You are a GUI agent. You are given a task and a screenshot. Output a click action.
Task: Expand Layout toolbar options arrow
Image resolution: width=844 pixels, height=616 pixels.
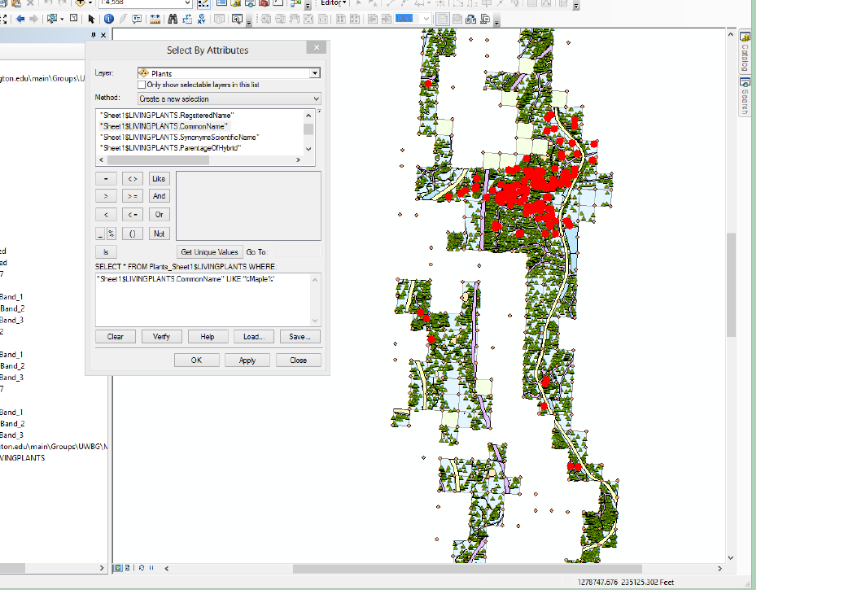pos(496,22)
